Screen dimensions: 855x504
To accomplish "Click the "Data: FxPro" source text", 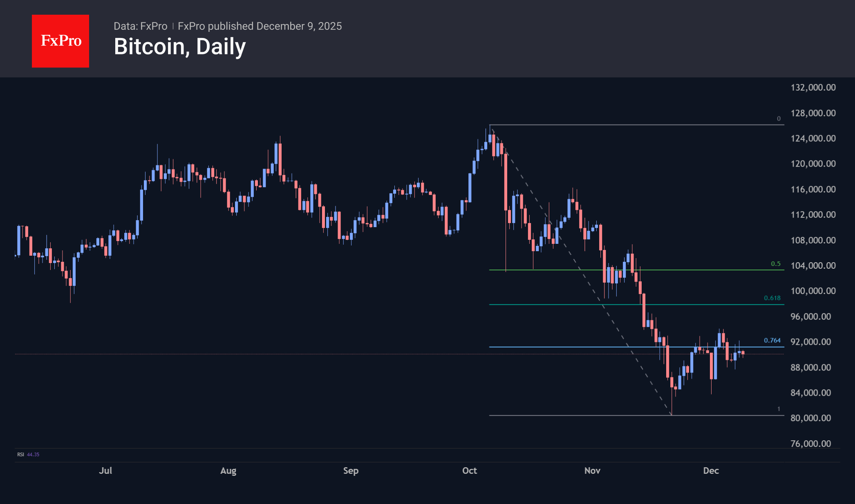I will 140,26.
